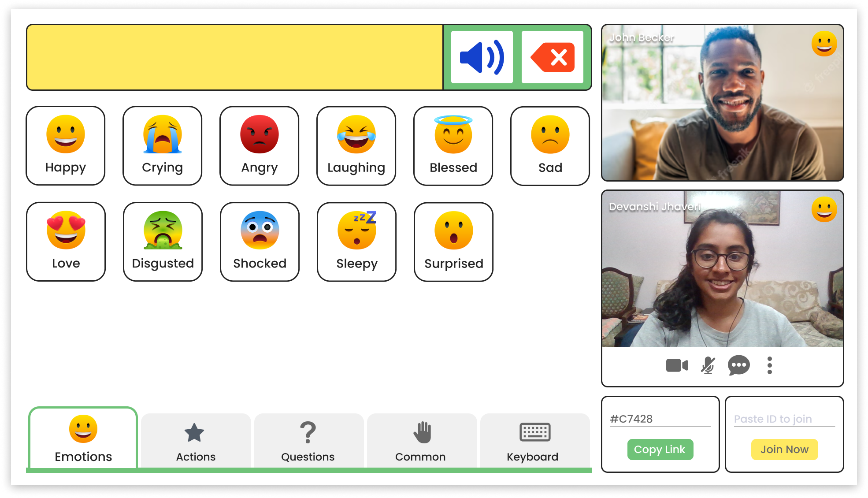Viewport: 868px width, 498px height.
Task: Choose the Sleepy emoji tile
Action: pos(356,242)
